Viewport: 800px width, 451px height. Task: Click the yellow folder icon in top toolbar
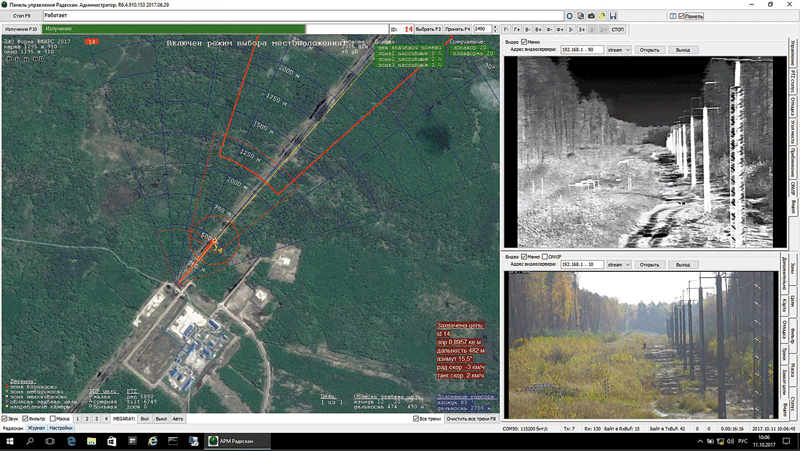tap(602, 16)
